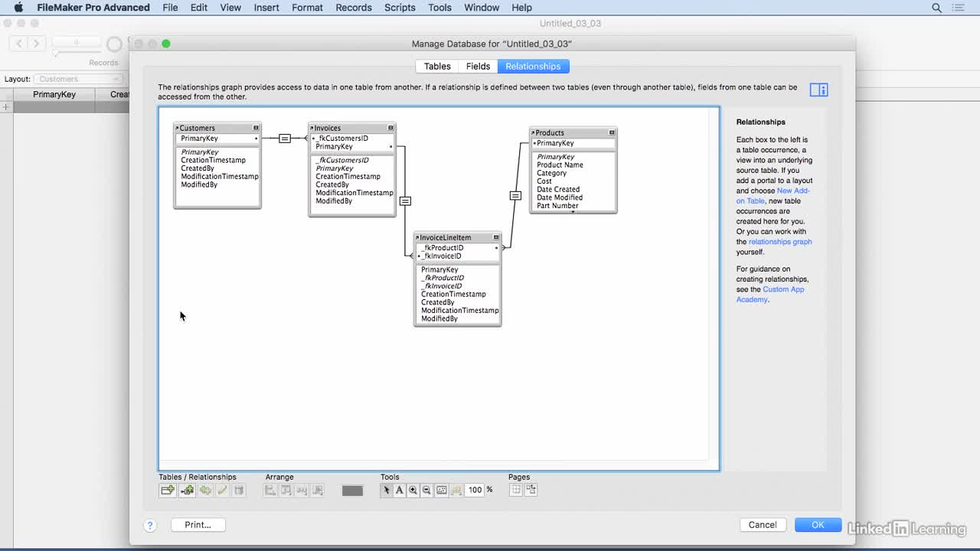Switch to the Tables tab
This screenshot has height=551, width=980.
(437, 67)
